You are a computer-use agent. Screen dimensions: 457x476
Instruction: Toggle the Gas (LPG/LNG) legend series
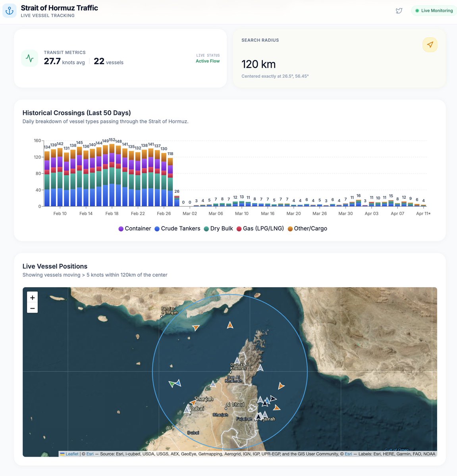coord(260,228)
